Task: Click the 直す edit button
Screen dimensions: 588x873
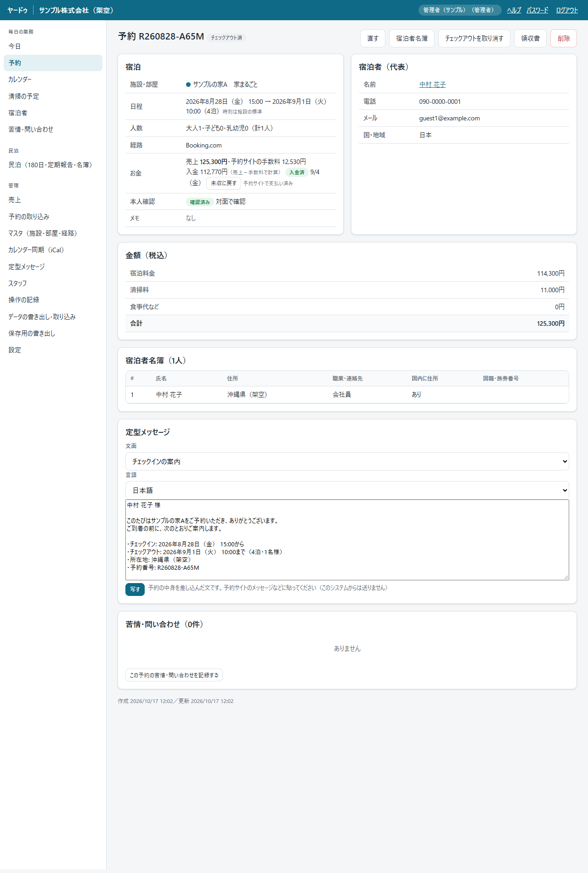Action: click(373, 39)
